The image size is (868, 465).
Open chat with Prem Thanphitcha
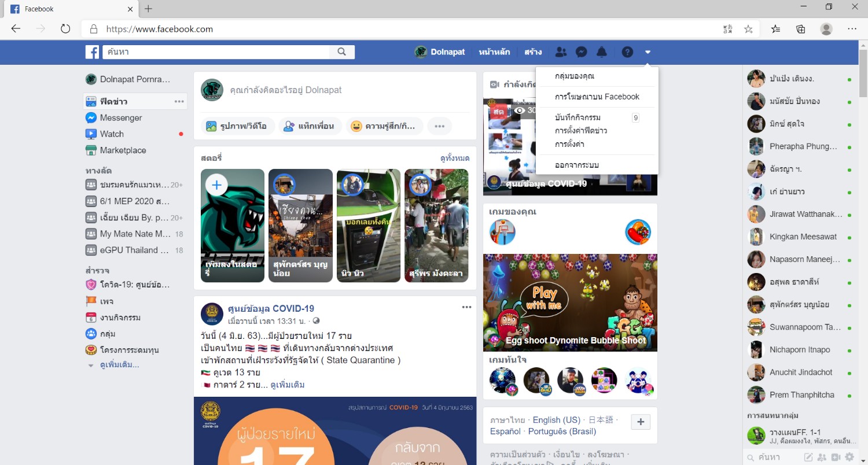[801, 395]
